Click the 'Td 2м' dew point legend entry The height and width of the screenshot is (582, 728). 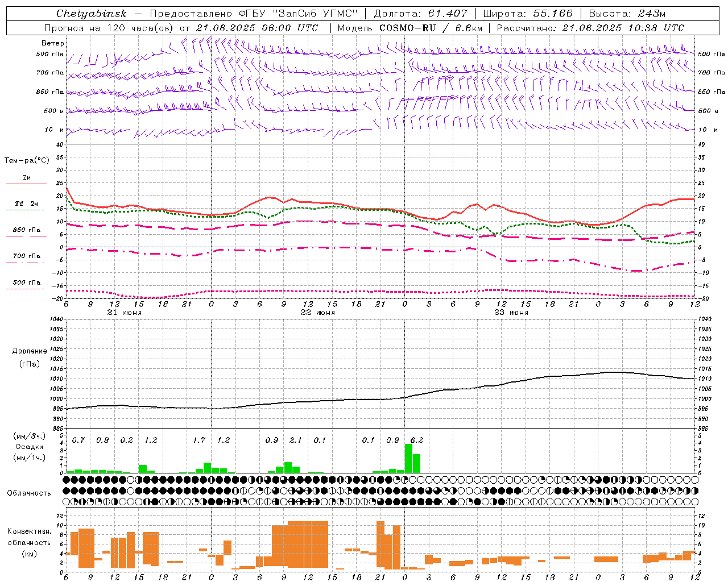(x=27, y=203)
